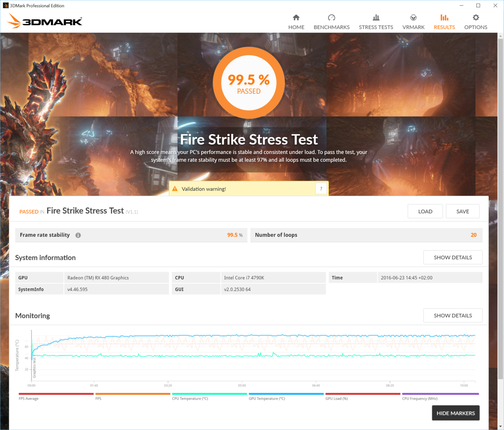Click the Number of loops value 20
Viewport: 504px width, 430px height.
pyautogui.click(x=474, y=235)
